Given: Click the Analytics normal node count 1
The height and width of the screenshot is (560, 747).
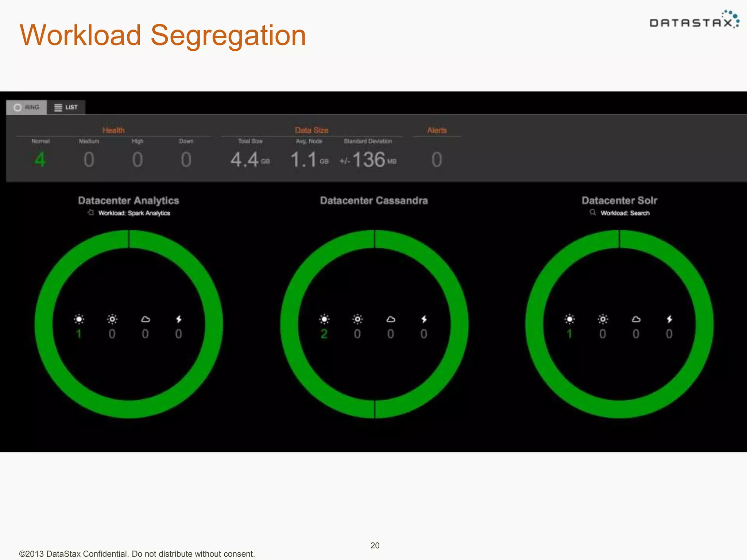Looking at the screenshot, I should [79, 334].
